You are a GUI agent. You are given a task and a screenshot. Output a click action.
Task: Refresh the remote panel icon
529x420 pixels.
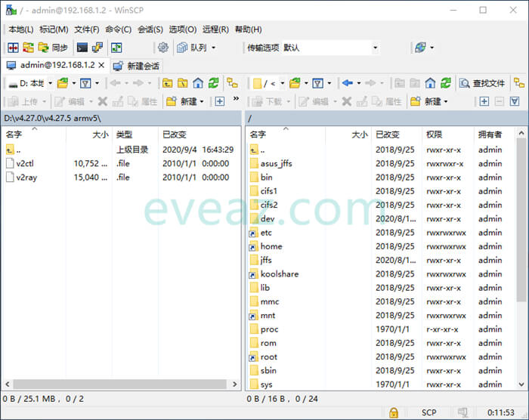pos(446,83)
